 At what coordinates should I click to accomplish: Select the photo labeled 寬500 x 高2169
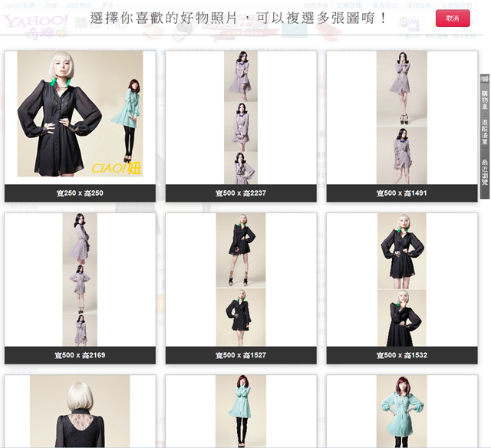[x=80, y=279]
